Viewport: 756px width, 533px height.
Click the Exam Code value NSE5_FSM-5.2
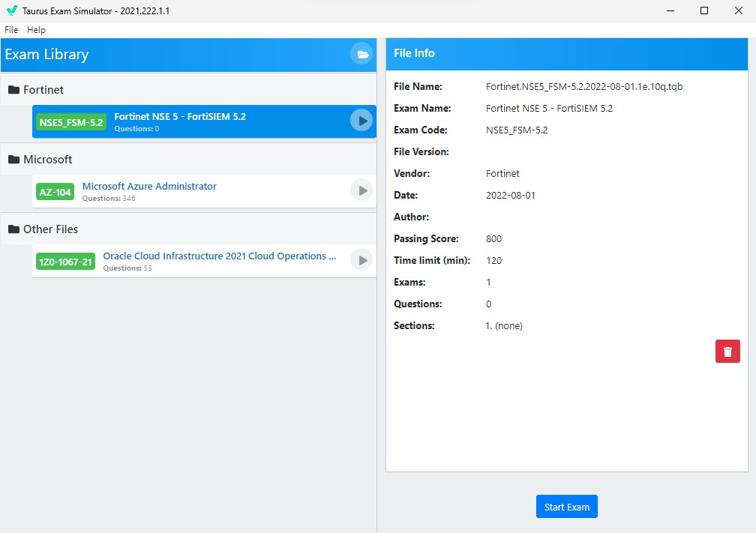(517, 130)
